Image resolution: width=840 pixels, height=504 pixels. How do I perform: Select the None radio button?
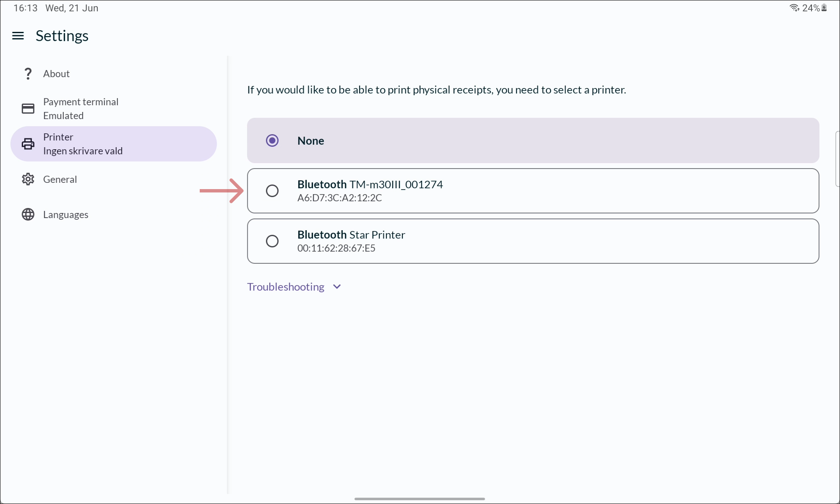coord(272,140)
